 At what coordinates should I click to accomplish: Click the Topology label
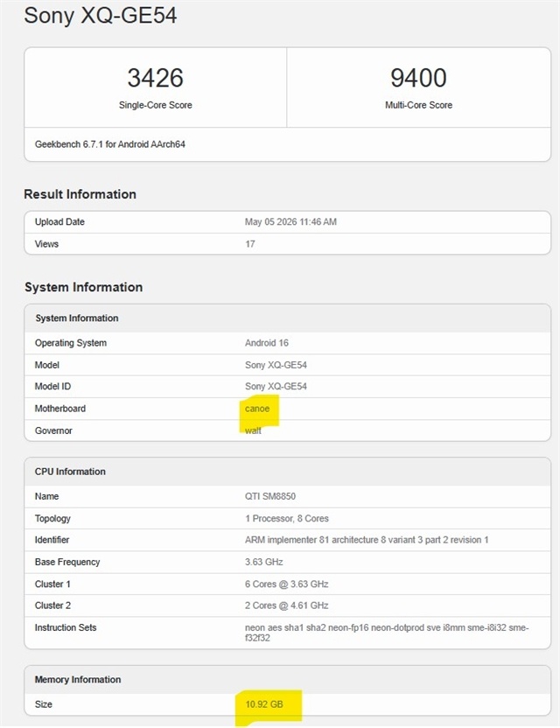pos(52,518)
